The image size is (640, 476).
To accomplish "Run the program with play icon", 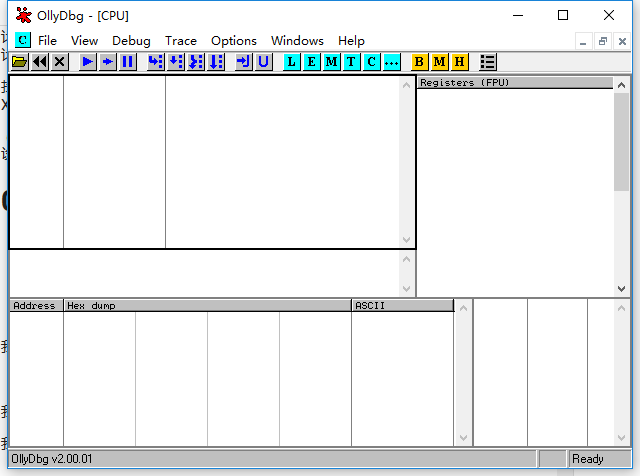I will coord(88,62).
